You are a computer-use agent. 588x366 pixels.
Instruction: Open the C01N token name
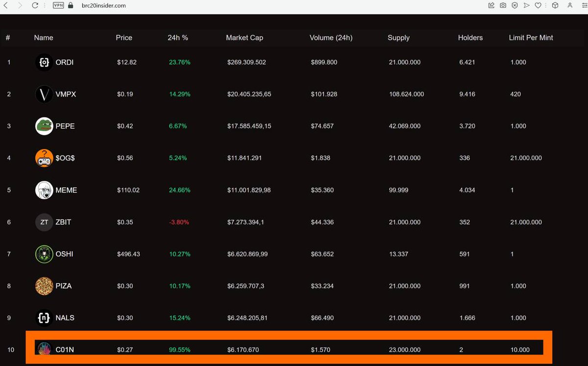click(x=65, y=349)
